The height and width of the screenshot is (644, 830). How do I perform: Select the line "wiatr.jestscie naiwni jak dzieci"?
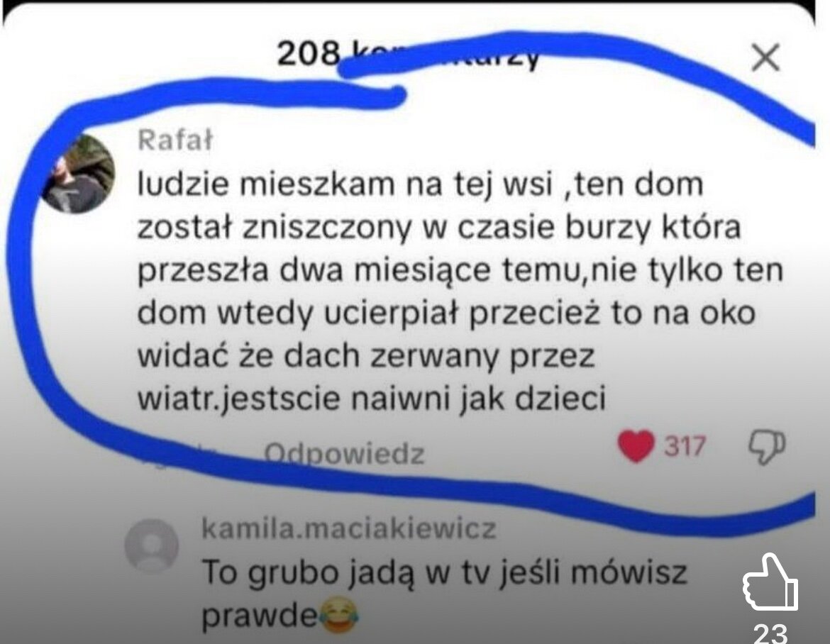click(x=371, y=398)
